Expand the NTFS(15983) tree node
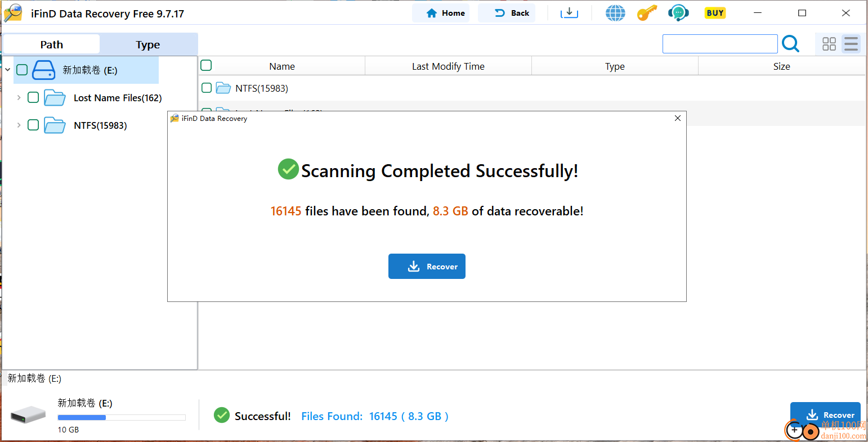This screenshot has width=868, height=442. (x=19, y=125)
